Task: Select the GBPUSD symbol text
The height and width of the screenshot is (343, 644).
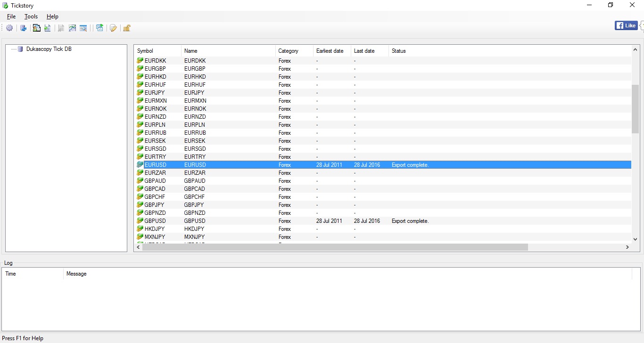Action: (x=156, y=221)
